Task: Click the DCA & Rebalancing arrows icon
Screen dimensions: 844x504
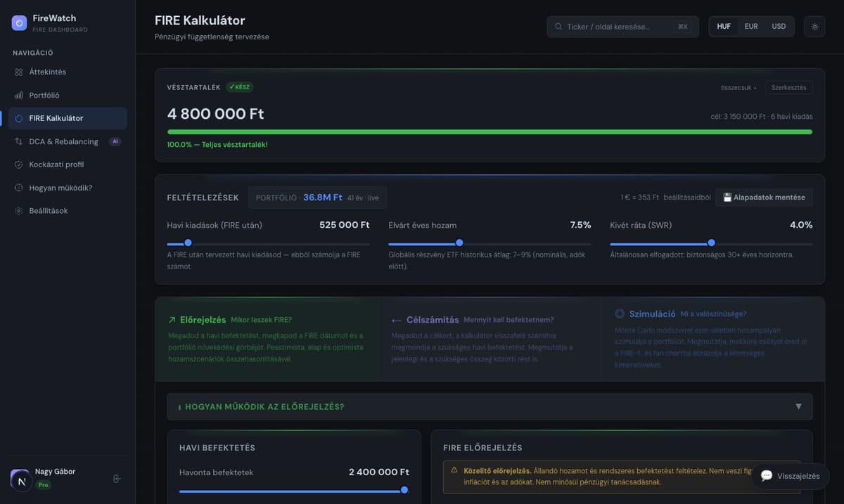Action: (19, 141)
